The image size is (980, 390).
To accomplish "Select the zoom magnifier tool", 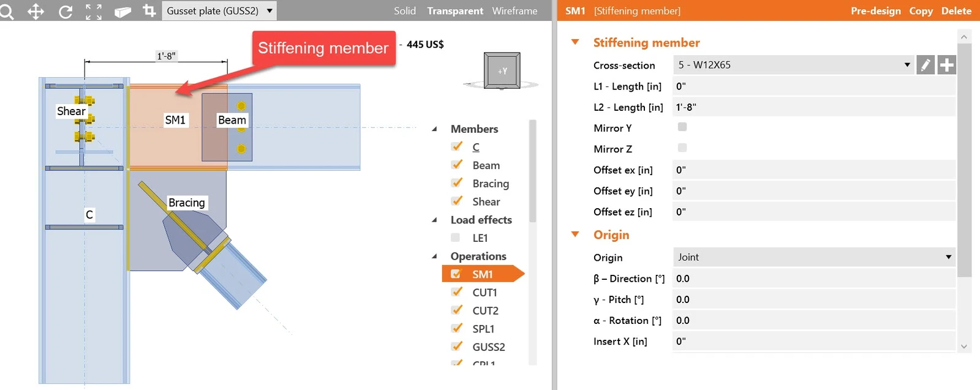I will pos(6,11).
